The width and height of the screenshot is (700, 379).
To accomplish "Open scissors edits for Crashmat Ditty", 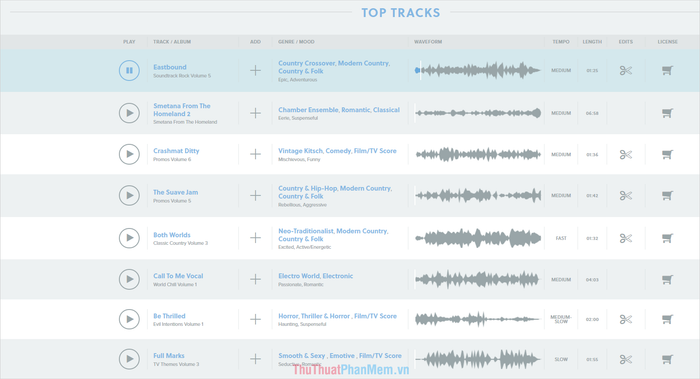I will tap(625, 154).
